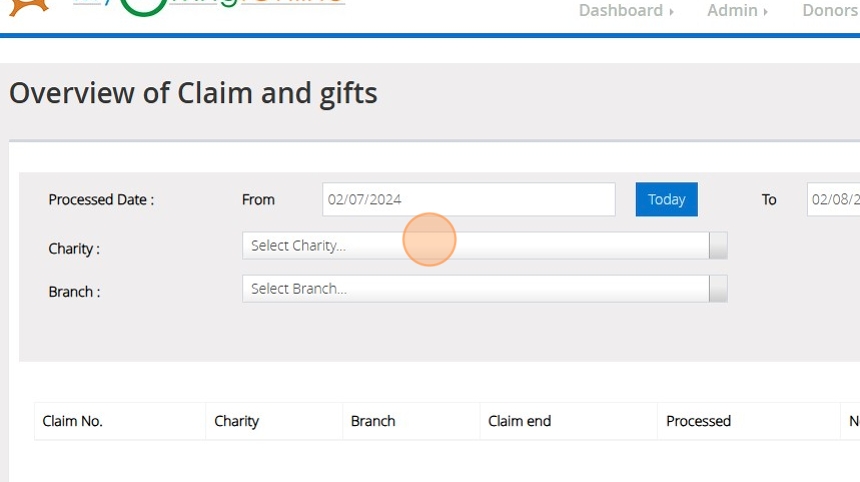Click the To date field

click(834, 199)
